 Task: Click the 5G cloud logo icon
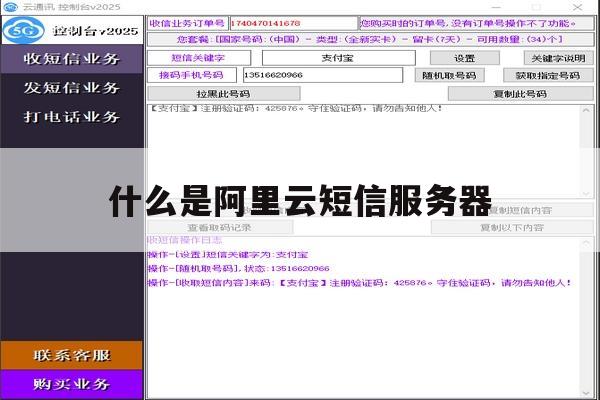point(24,30)
